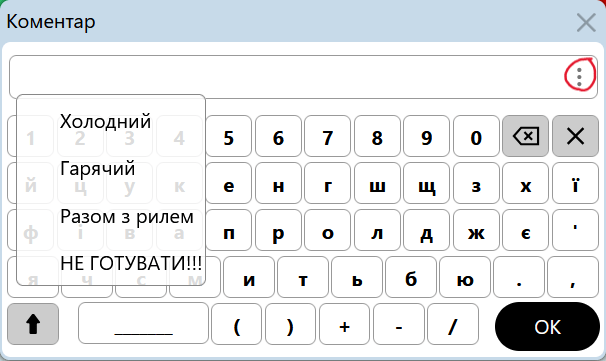Tap the letter л key
The width and height of the screenshot is (606, 361).
[x=377, y=230]
